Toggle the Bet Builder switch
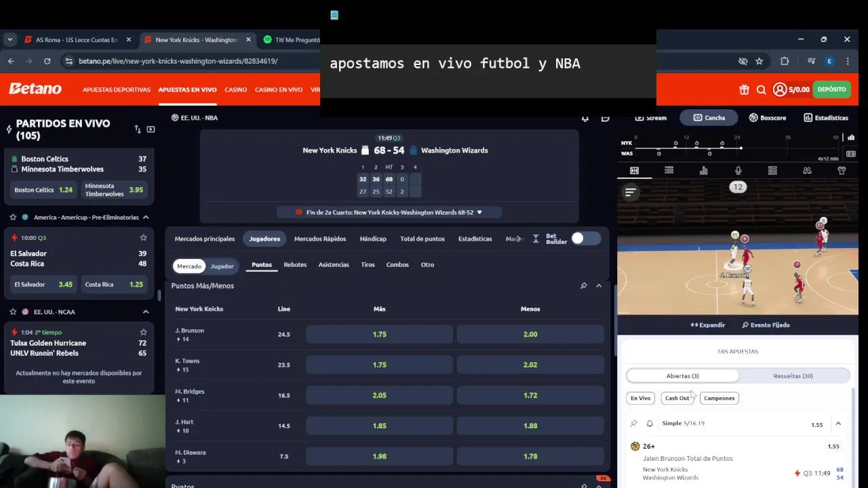 point(586,238)
